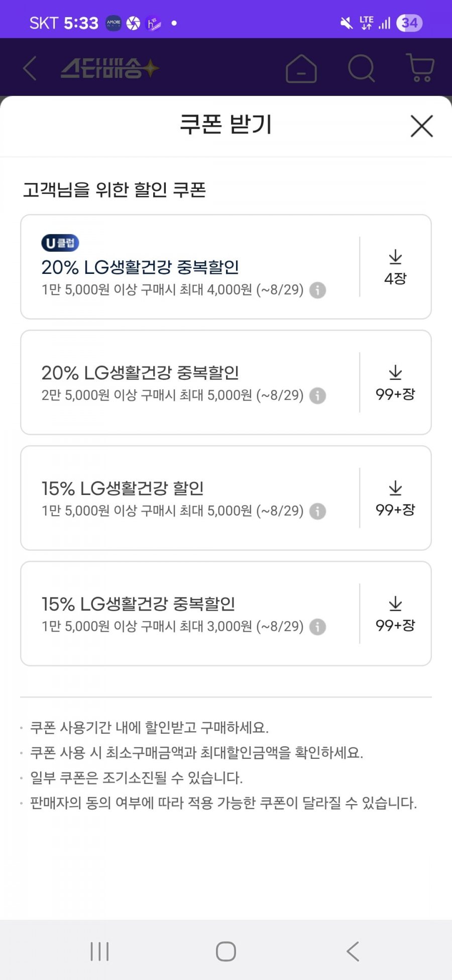Open Android recent apps button
This screenshot has width=452, height=980.
coord(99,951)
